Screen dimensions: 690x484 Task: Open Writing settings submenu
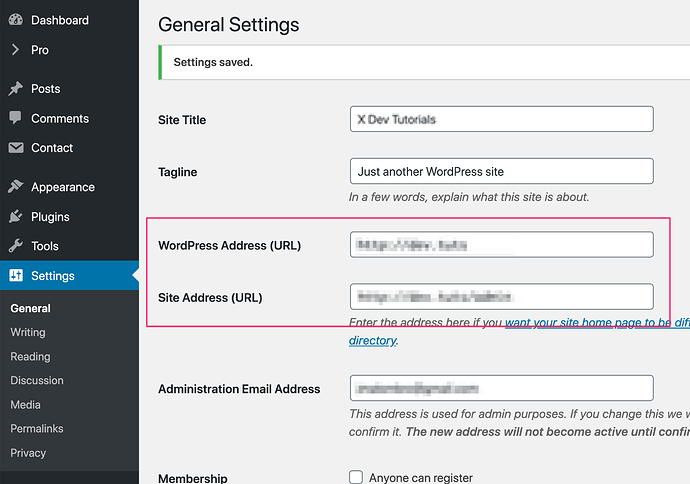click(28, 332)
